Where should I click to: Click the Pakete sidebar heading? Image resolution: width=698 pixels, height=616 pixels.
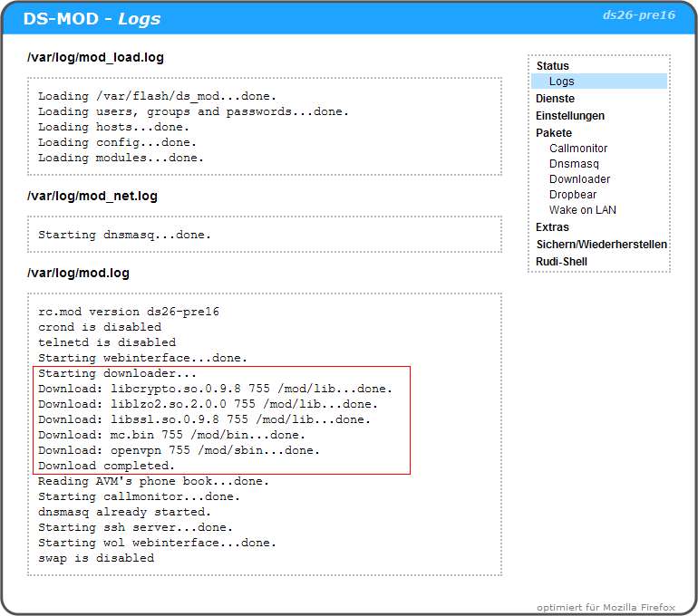click(554, 133)
